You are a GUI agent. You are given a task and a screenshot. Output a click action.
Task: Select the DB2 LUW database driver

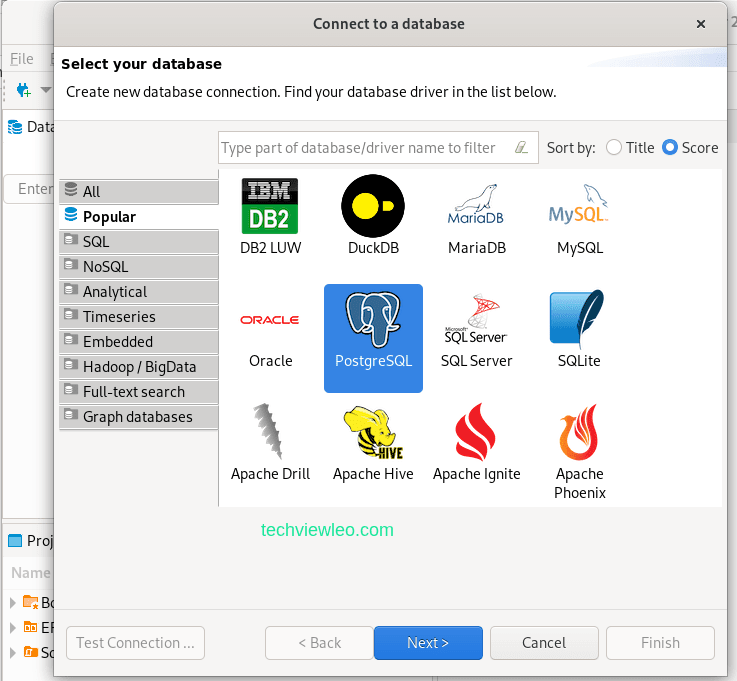coord(270,216)
